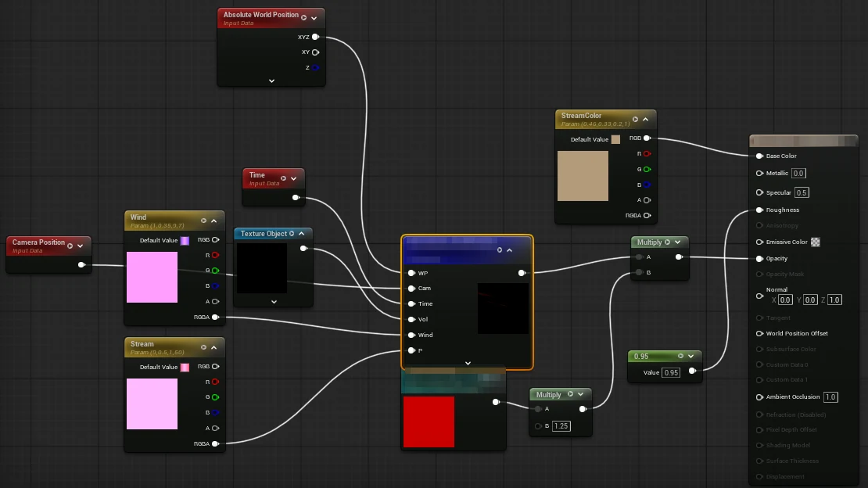Click the Wind node RGB output pin

[x=215, y=240]
